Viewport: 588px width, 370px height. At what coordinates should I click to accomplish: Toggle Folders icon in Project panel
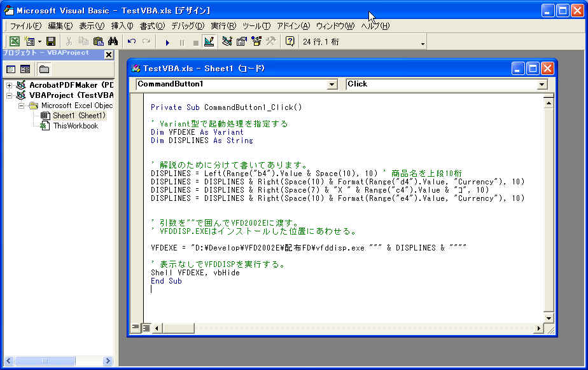[x=45, y=69]
